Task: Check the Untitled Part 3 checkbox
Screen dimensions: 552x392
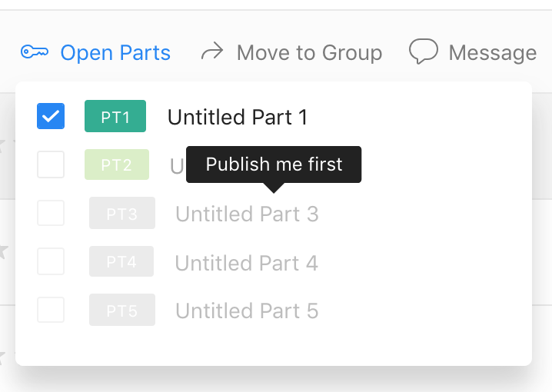Action: click(51, 213)
